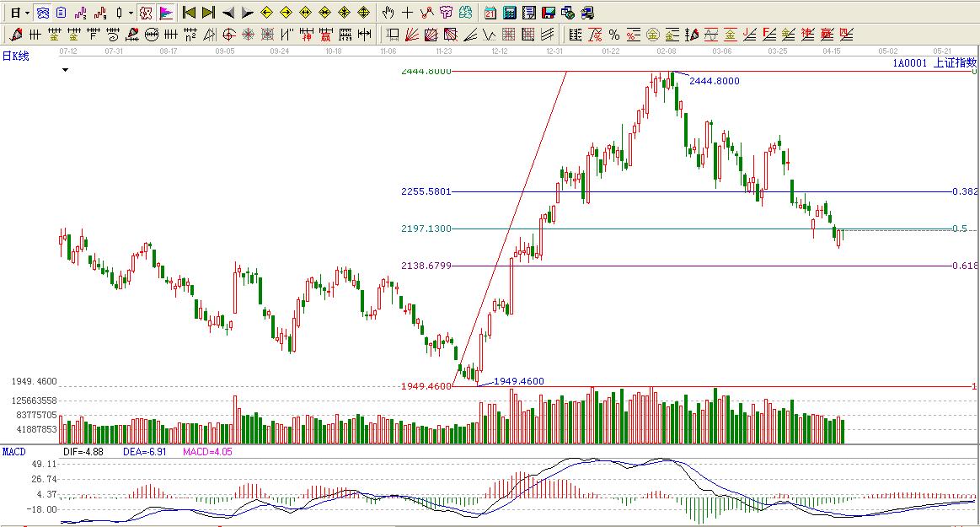The height and width of the screenshot is (527, 980).
Task: Click the 2444.8000 peak price label
Action: pos(714,81)
